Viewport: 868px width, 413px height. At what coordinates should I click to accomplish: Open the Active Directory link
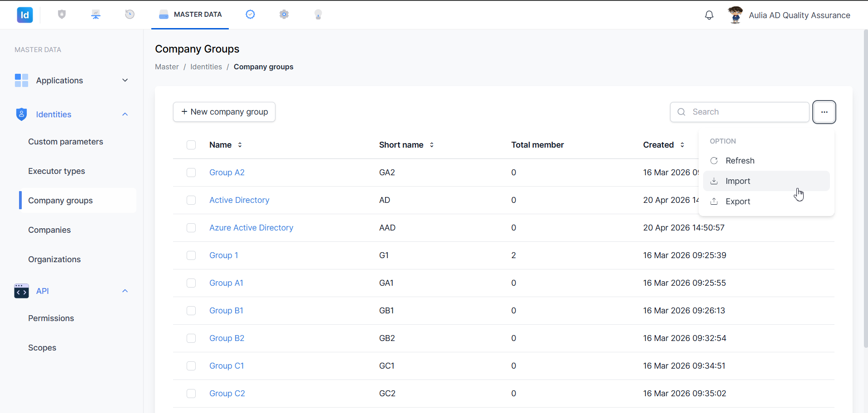[239, 200]
